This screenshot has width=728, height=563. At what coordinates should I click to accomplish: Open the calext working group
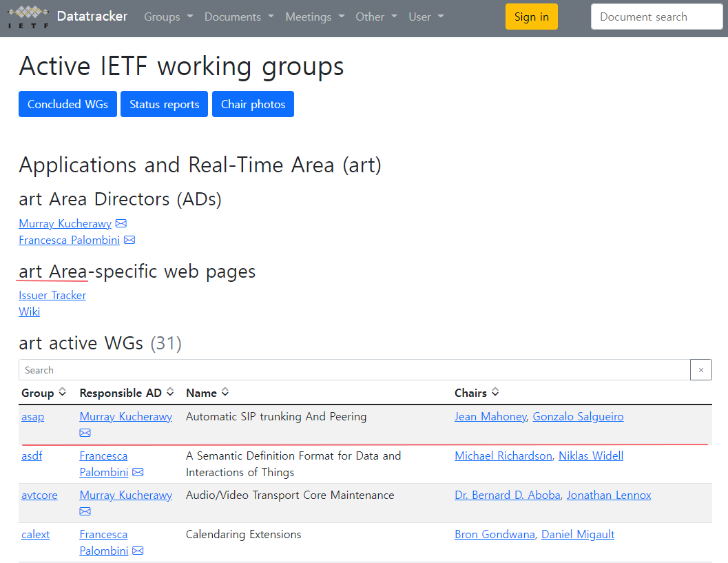(35, 534)
